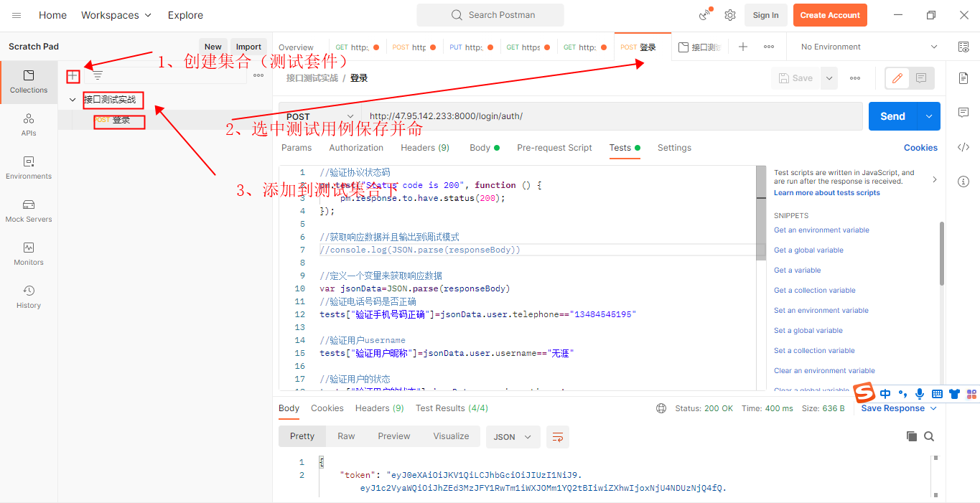Collapse the 接口测试实战 collection
Viewport: 980px width, 503px height.
tap(73, 100)
